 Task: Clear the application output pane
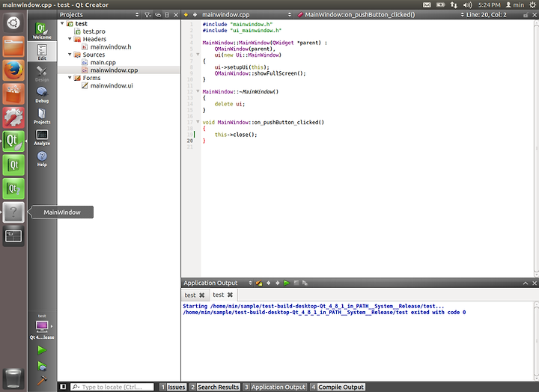(x=259, y=283)
